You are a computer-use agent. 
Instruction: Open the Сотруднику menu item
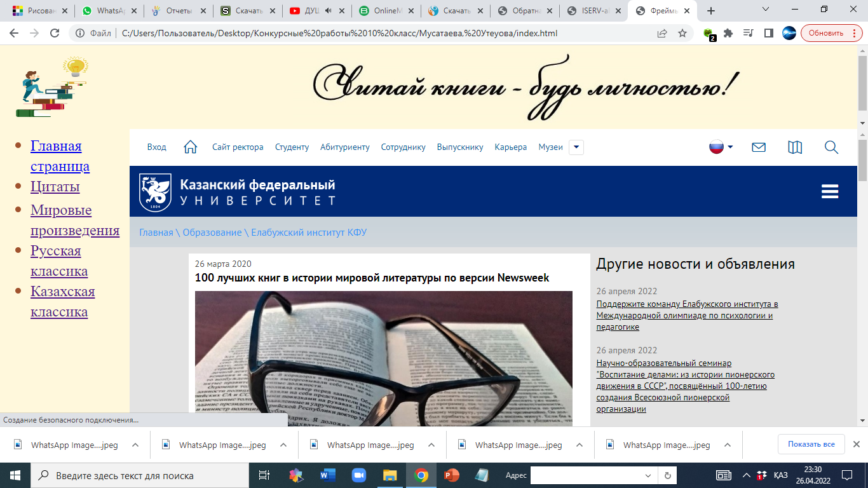[x=403, y=147]
